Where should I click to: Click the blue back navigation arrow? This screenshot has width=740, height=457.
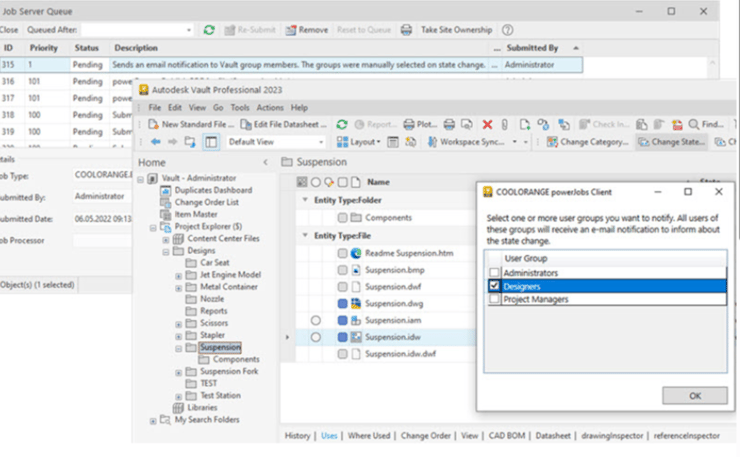coord(155,142)
